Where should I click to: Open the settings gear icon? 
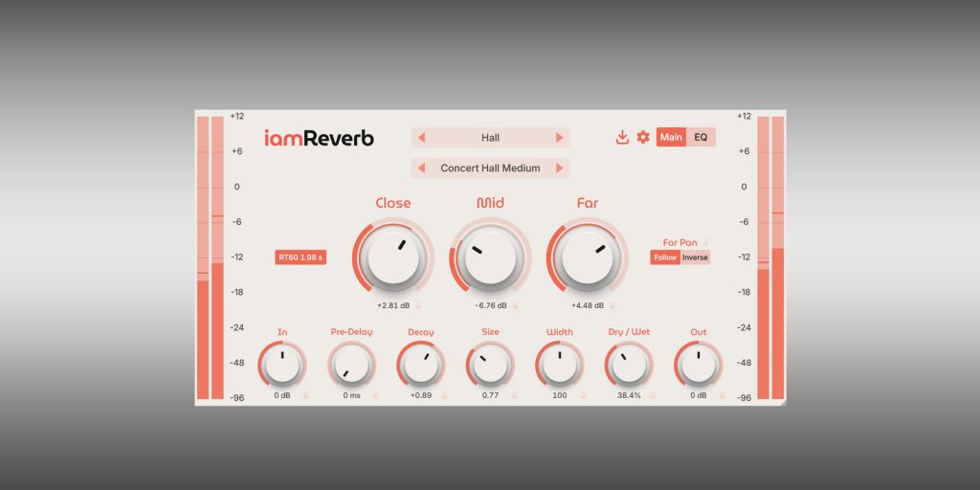[x=643, y=137]
